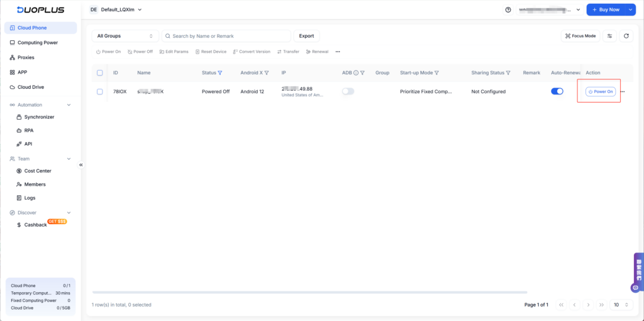Refresh the device list
Screen dimensions: 644x321
[x=626, y=36]
